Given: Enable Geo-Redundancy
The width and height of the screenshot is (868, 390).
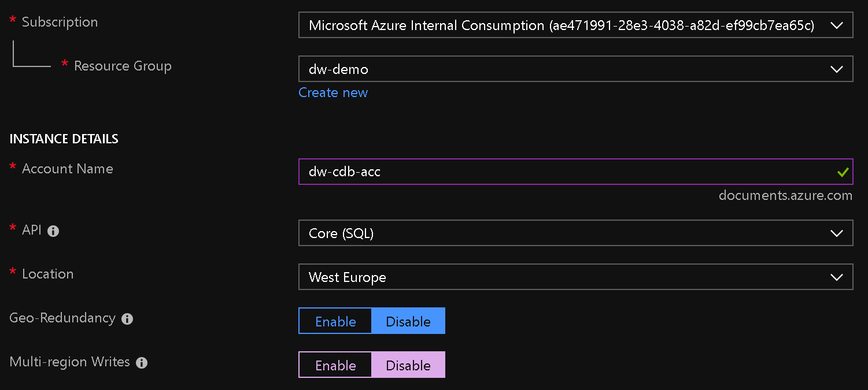Looking at the screenshot, I should coord(335,321).
